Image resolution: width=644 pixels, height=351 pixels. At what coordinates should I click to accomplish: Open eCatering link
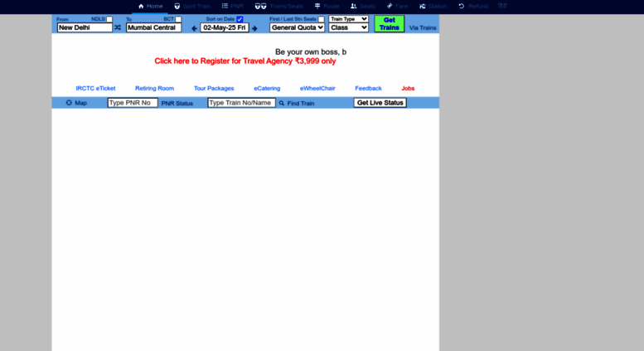tap(267, 88)
